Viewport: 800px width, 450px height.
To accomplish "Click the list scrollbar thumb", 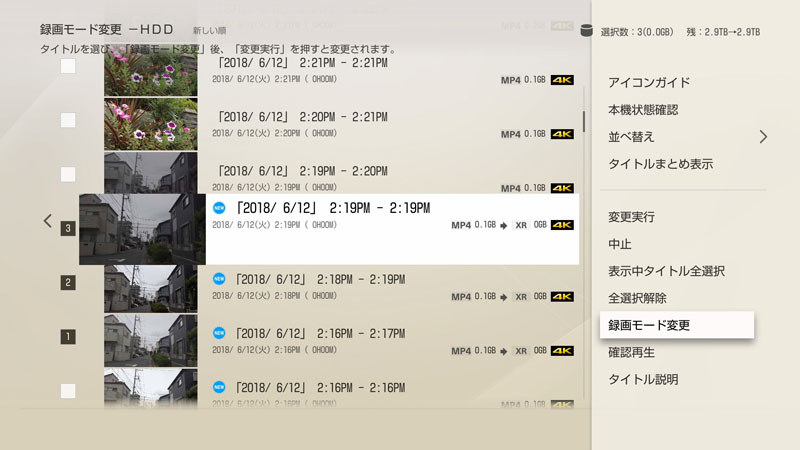I will [x=584, y=121].
